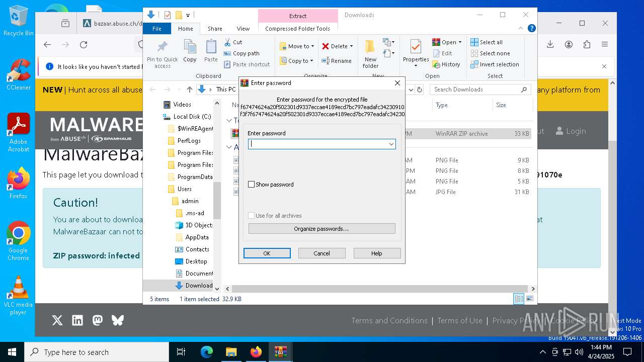This screenshot has height=362, width=644.
Task: Click Edit in the Open group
Action: [442, 53]
